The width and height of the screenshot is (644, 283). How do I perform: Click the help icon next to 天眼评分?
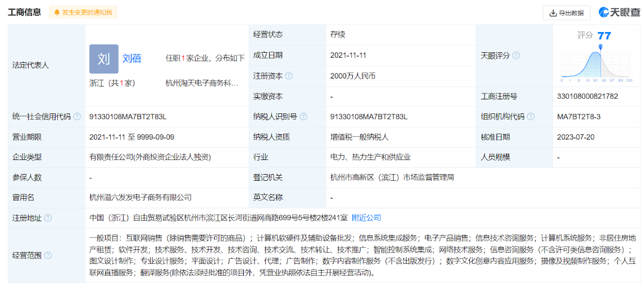[x=516, y=56]
